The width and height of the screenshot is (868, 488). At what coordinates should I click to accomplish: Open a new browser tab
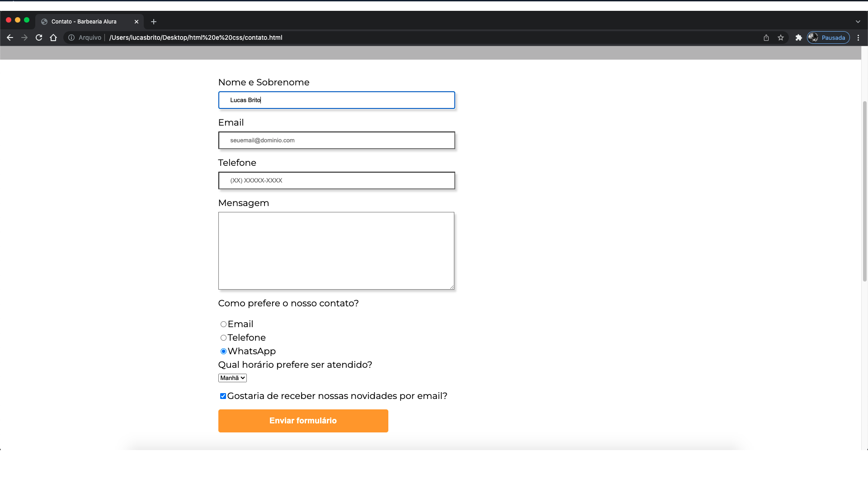[x=154, y=21]
